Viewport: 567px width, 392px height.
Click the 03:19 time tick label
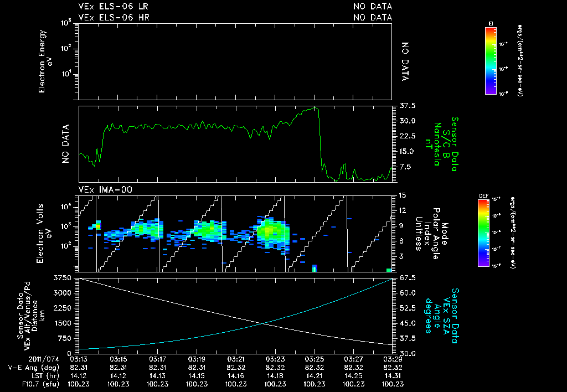tap(197, 359)
